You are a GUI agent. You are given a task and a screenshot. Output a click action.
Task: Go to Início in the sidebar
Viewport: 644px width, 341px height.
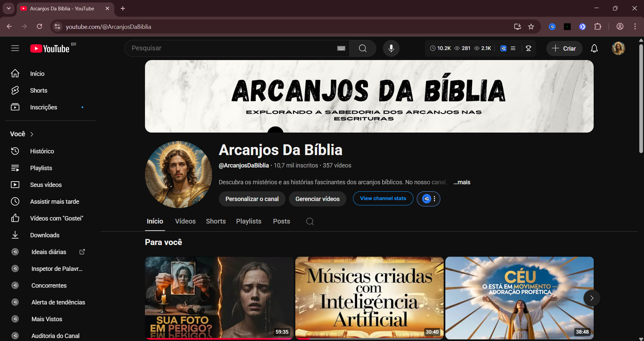(50, 74)
